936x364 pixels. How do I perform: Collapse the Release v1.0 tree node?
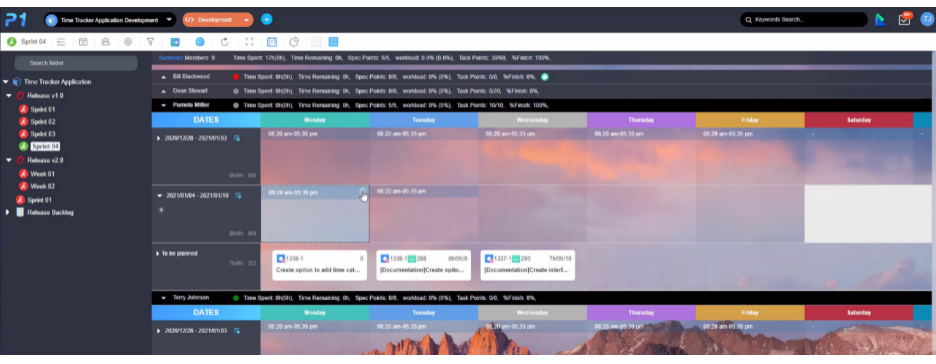(9, 95)
